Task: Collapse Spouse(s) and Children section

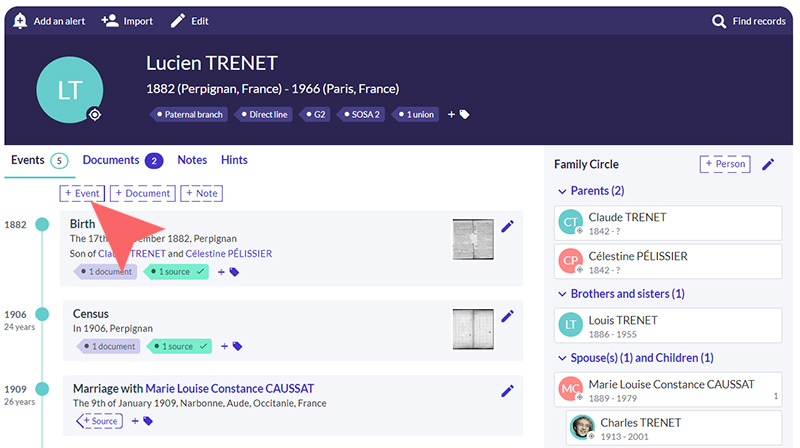Action: pyautogui.click(x=562, y=358)
